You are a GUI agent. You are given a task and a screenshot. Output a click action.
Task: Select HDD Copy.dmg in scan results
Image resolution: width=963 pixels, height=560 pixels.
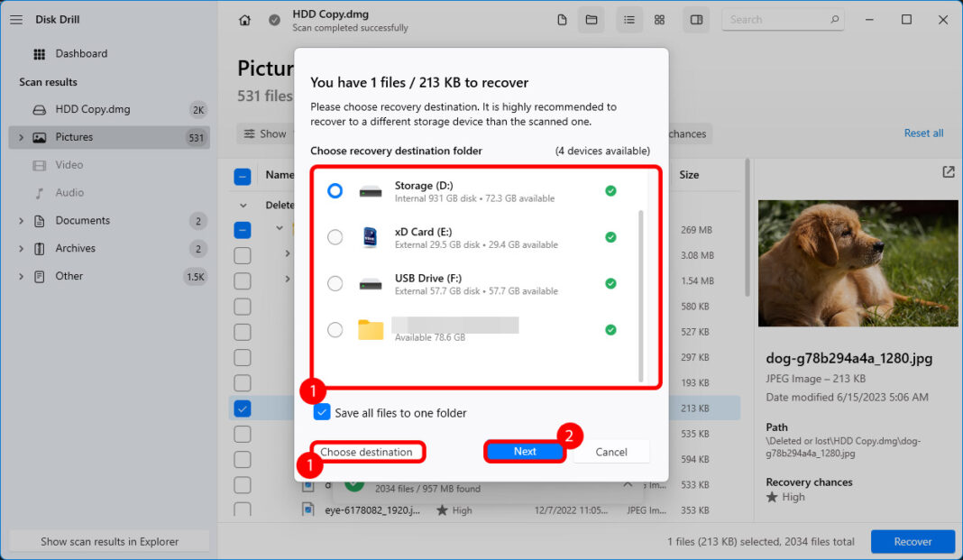(92, 110)
